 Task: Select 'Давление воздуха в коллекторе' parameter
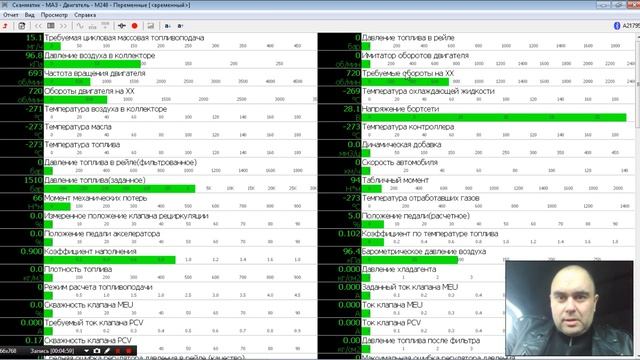(100, 56)
